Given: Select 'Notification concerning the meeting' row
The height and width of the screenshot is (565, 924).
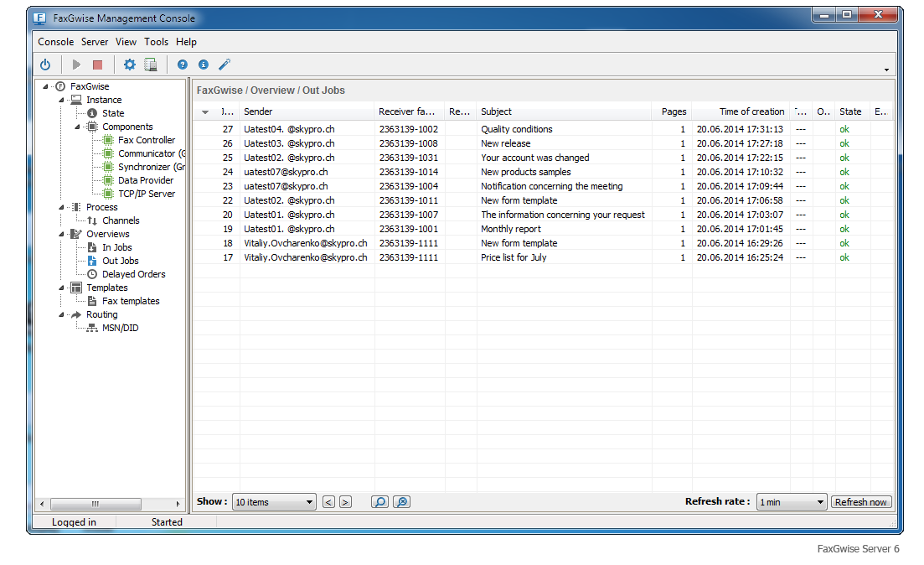Looking at the screenshot, I should tap(544, 186).
